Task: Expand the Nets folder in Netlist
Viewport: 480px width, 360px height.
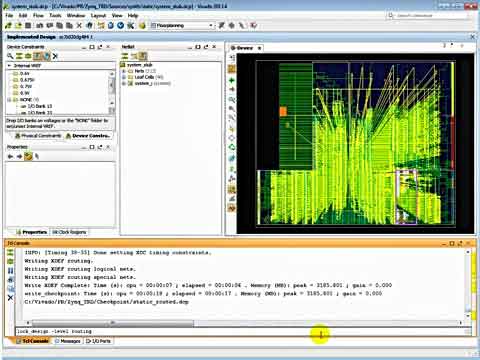Action: click(124, 71)
